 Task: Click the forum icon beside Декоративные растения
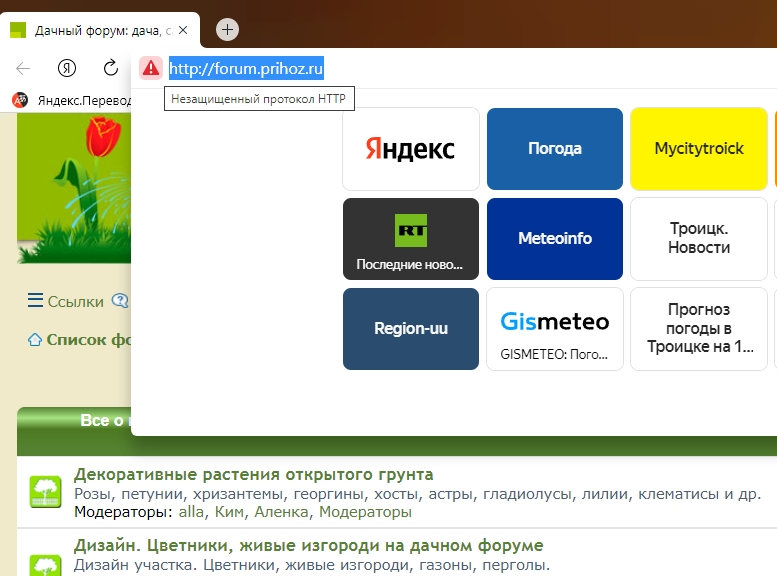pos(45,491)
